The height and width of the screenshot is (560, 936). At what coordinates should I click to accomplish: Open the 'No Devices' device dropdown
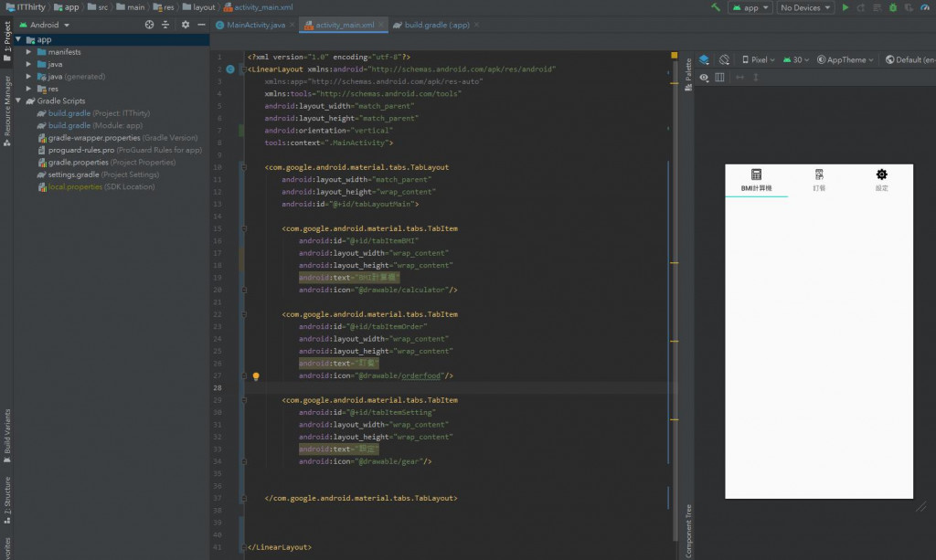[805, 7]
